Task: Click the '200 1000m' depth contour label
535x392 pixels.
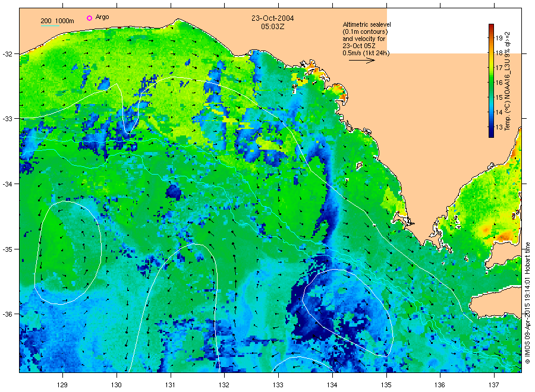Action: (57, 21)
